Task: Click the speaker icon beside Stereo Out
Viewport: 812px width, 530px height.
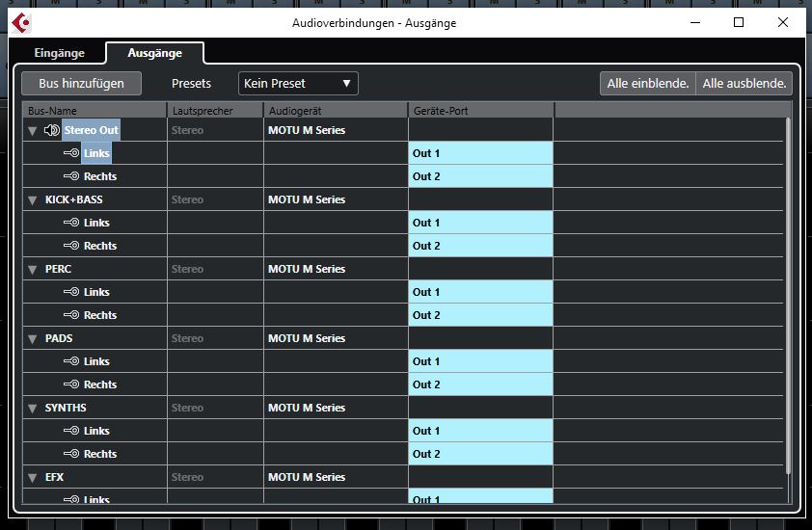Action: click(51, 130)
